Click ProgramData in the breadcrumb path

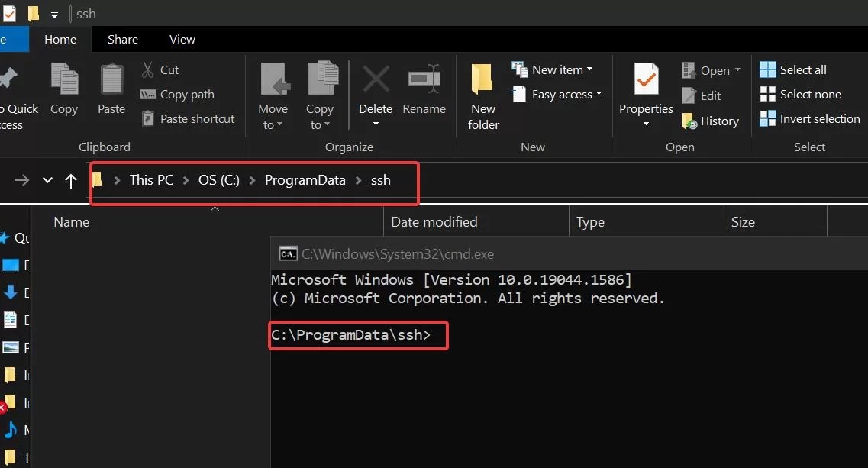coord(305,180)
